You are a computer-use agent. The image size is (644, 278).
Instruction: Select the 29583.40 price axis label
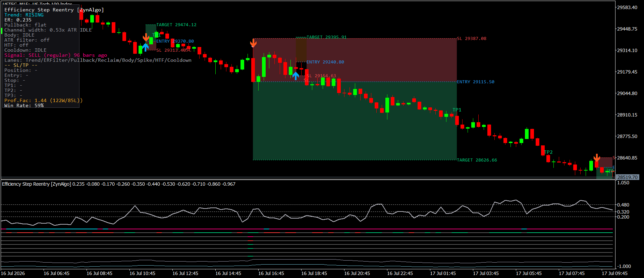627,7
